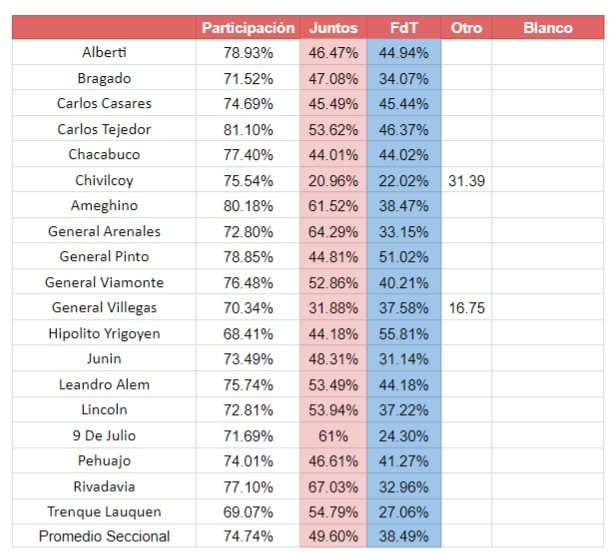Click the 9 De Julio Juntos cell
The image size is (616, 557).
[333, 435]
